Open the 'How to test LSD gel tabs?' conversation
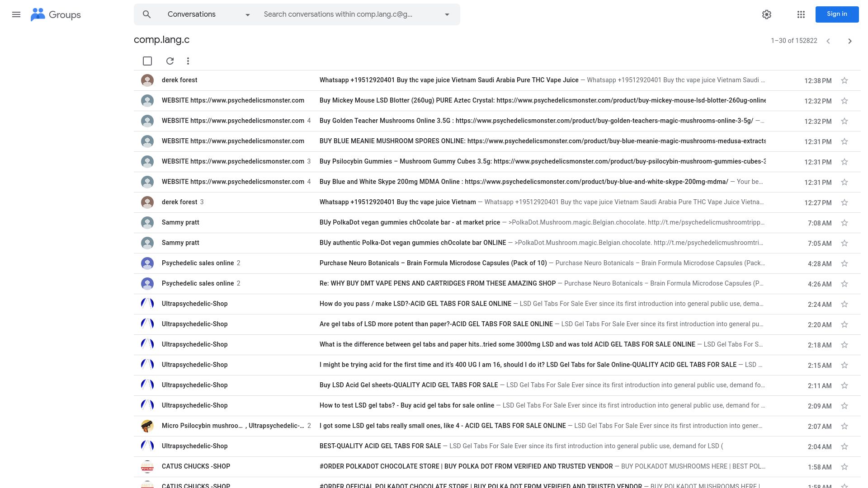 click(x=497, y=406)
